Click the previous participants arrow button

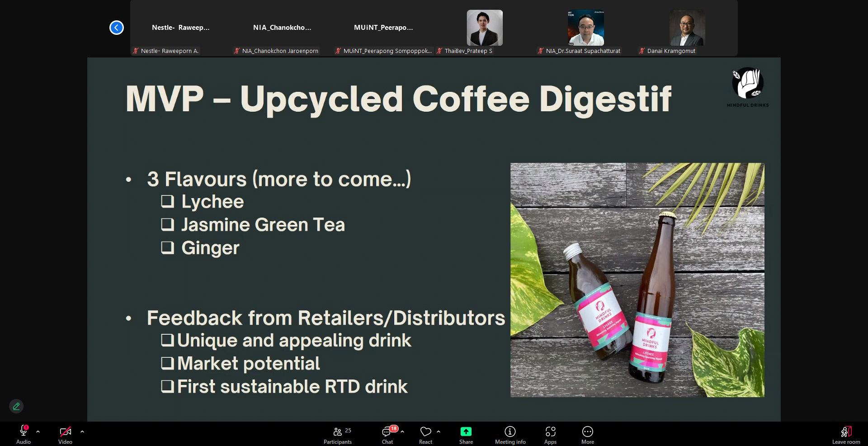[x=117, y=28]
